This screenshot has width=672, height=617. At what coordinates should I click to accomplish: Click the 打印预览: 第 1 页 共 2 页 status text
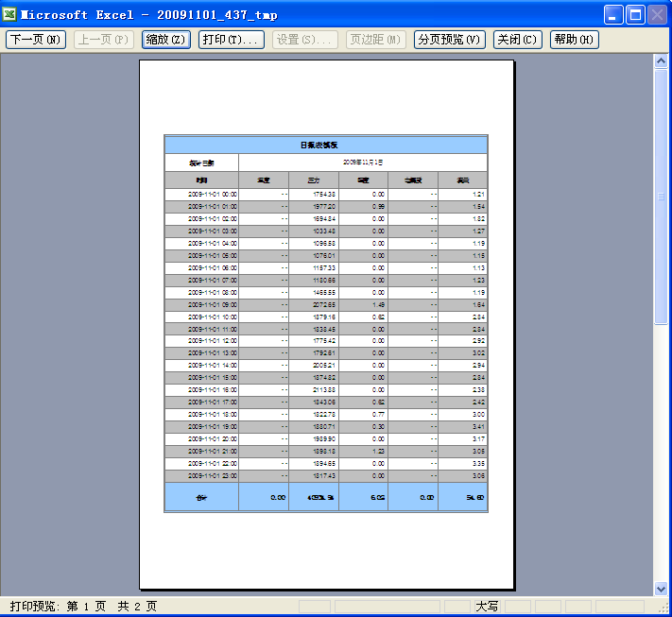pyautogui.click(x=83, y=607)
